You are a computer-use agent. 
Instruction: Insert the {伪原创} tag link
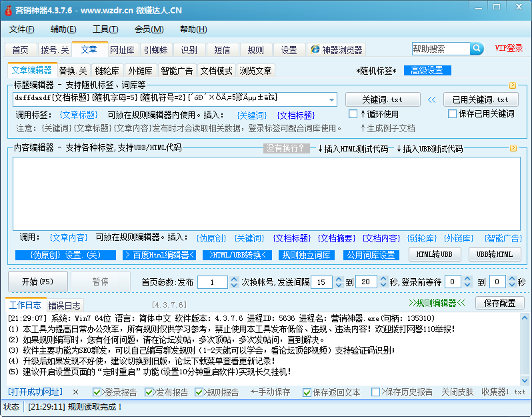pyautogui.click(x=211, y=238)
